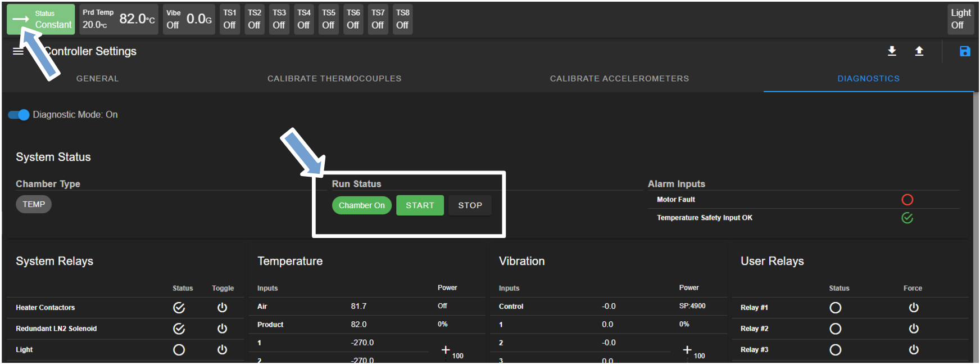Screen dimensions: 980x364
Task: Click the Vibration Control input label
Action: click(511, 307)
